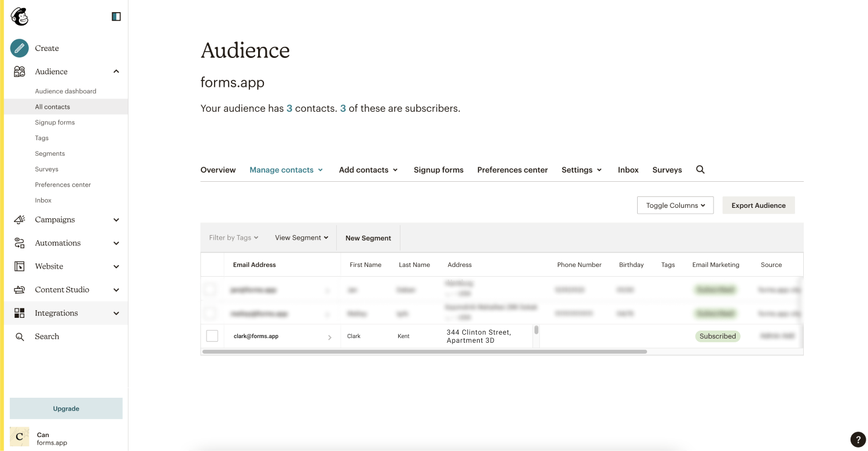Click the Export Audience button

coord(758,205)
